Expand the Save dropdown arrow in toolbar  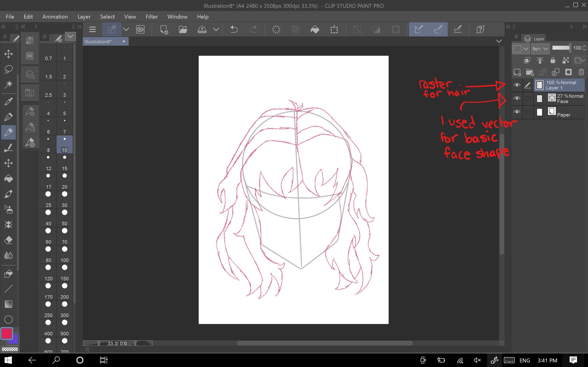216,29
